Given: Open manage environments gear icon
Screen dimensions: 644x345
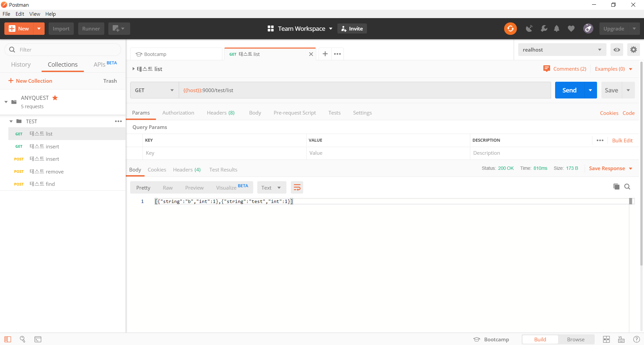Looking at the screenshot, I should coord(633,50).
